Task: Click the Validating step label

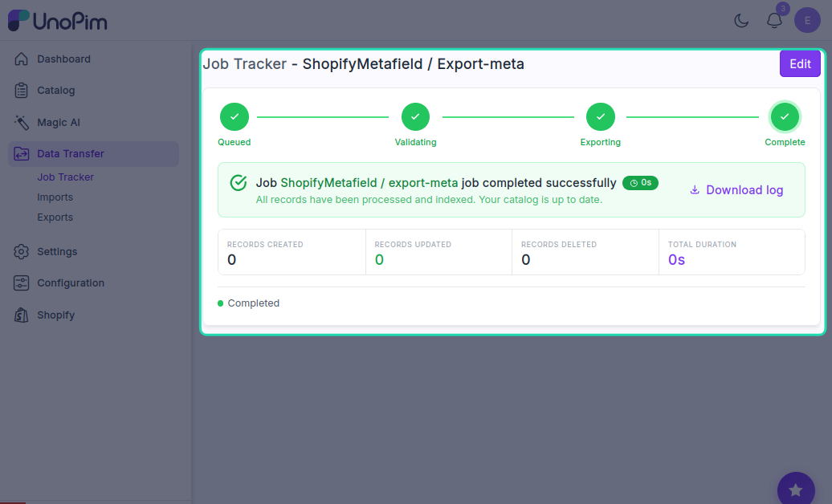Action: (415, 142)
